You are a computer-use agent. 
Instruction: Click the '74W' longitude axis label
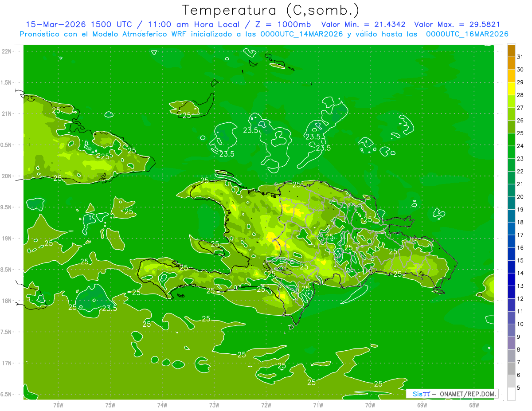pos(162,405)
